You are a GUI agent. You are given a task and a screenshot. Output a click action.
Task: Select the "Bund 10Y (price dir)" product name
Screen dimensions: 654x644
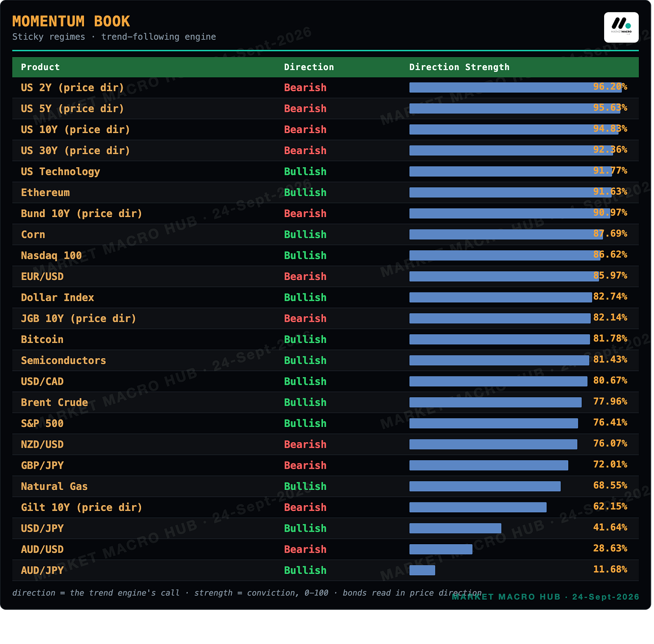point(82,213)
